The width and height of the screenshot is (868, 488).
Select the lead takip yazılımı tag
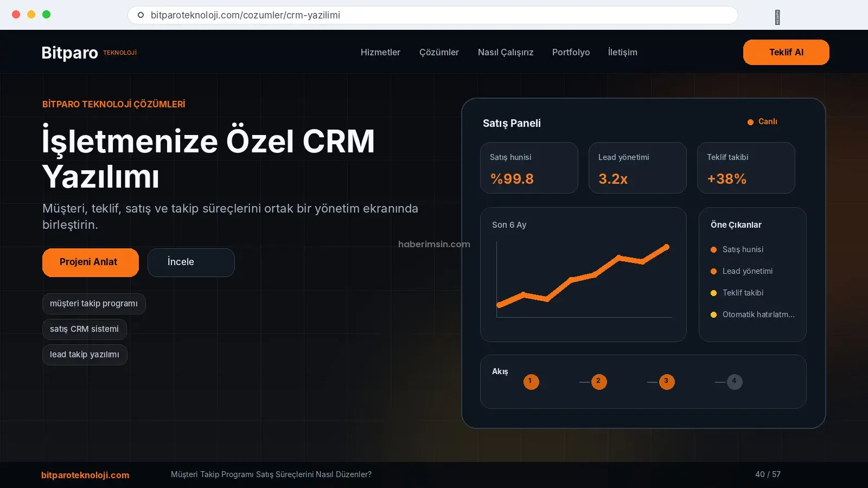pyautogui.click(x=85, y=355)
